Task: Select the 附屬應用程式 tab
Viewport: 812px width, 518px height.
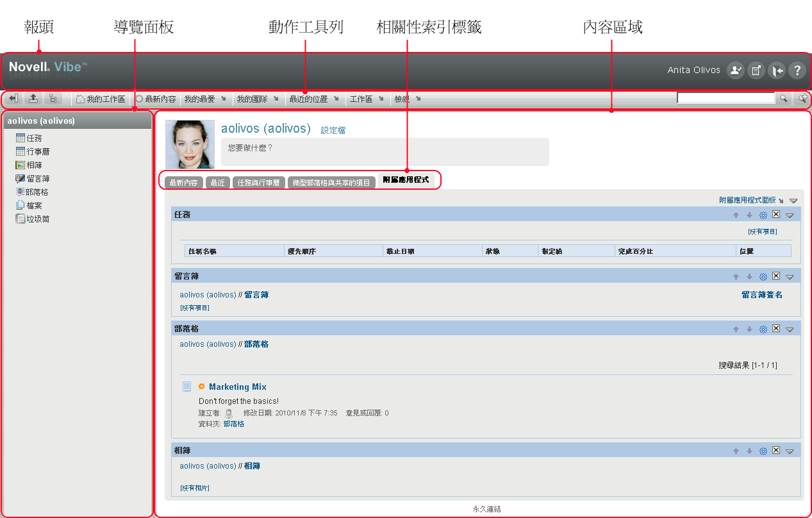Action: [x=406, y=180]
